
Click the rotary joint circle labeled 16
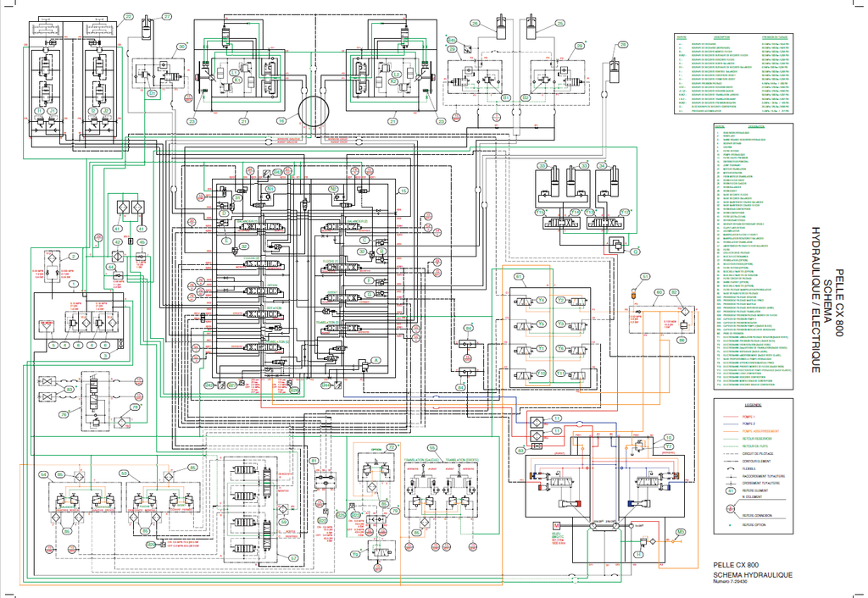point(314,112)
